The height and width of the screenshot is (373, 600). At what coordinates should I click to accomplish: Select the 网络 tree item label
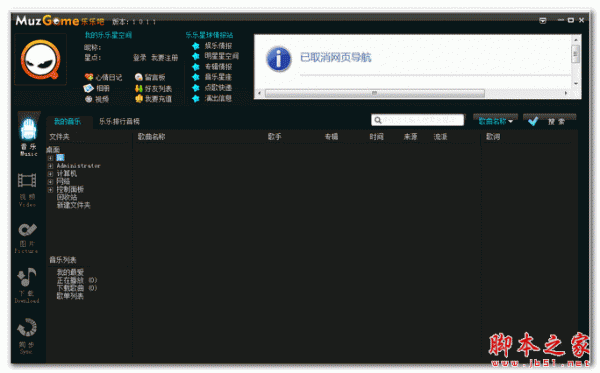(x=63, y=181)
